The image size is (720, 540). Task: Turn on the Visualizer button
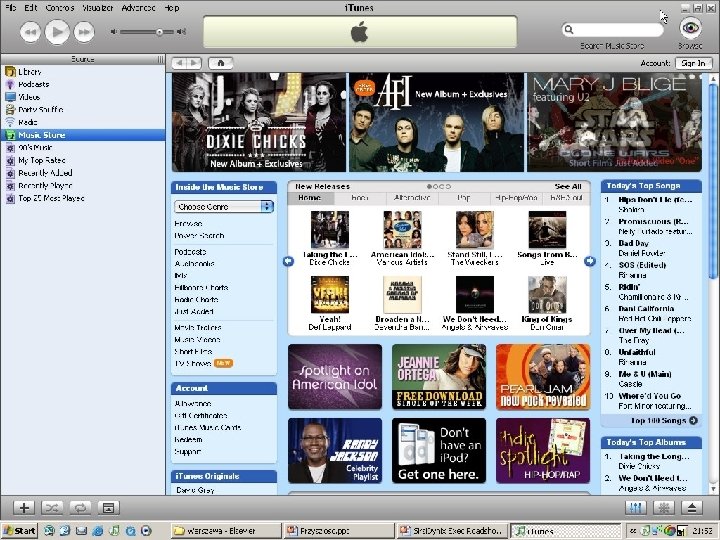(x=664, y=507)
